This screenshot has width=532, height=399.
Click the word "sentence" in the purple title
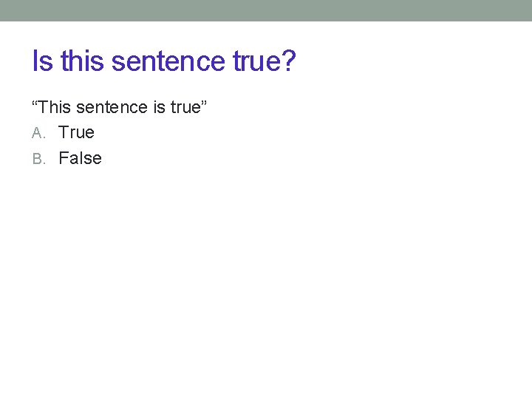click(x=168, y=61)
